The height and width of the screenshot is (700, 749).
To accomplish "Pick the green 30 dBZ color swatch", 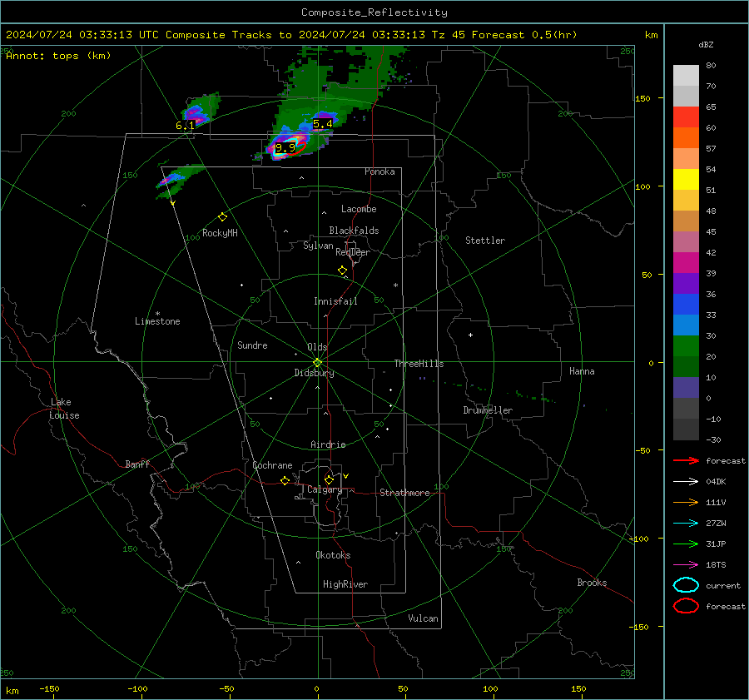I will 686,345.
